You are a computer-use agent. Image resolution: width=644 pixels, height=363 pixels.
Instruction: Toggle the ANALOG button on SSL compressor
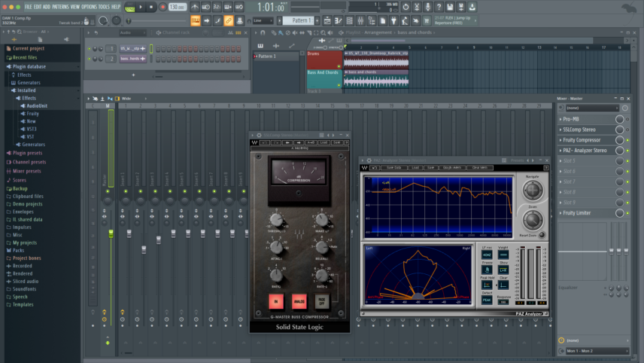point(299,301)
